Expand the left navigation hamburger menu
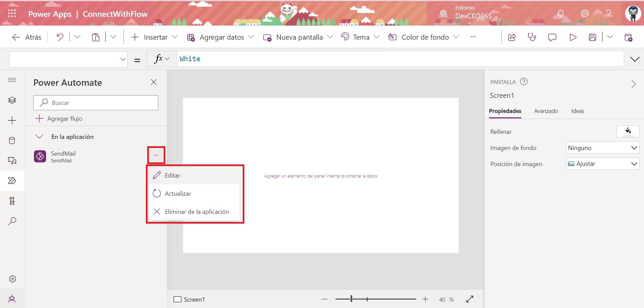 pyautogui.click(x=12, y=80)
